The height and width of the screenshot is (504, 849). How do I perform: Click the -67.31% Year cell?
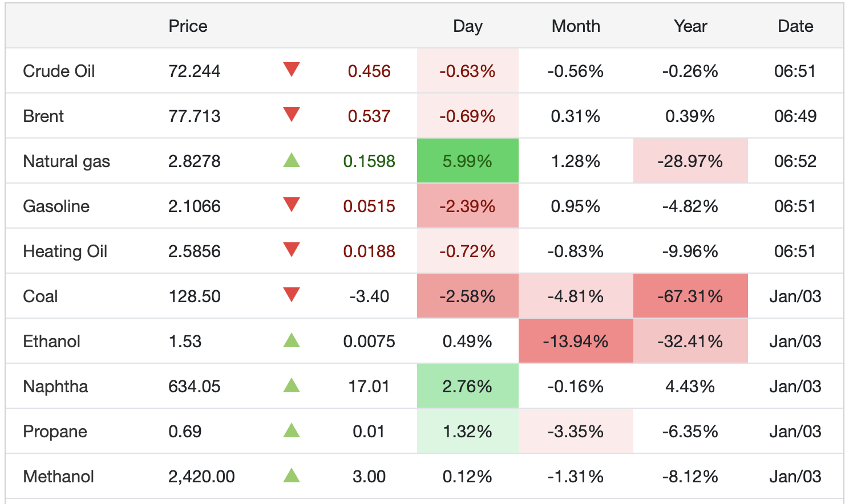(x=690, y=296)
